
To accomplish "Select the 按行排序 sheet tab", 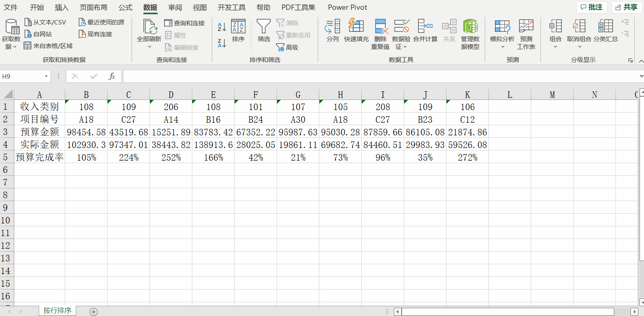I will point(57,311).
